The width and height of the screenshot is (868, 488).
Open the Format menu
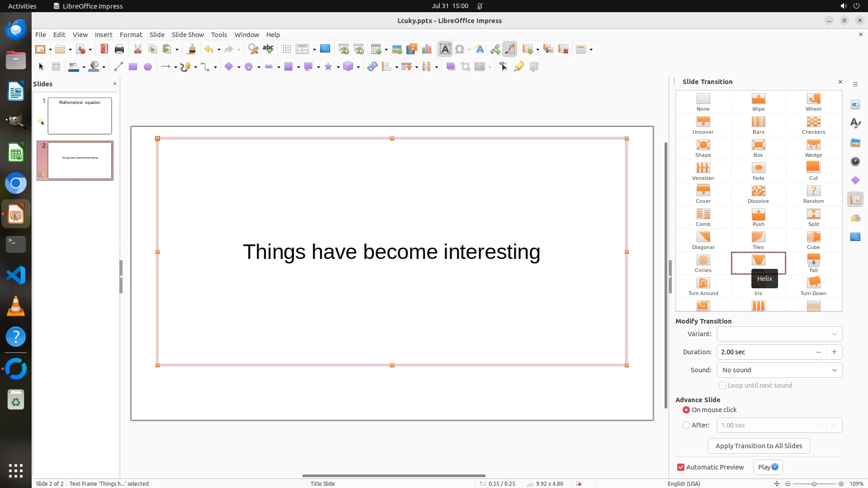point(131,34)
